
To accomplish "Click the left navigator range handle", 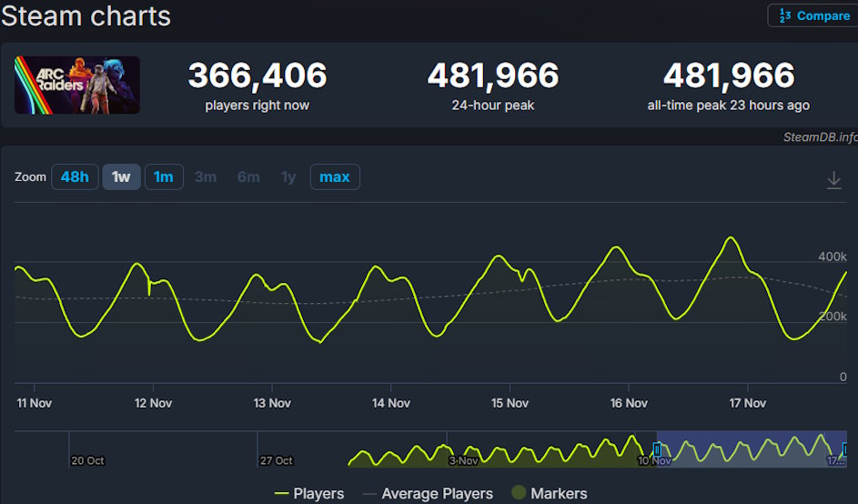I will pos(657,449).
